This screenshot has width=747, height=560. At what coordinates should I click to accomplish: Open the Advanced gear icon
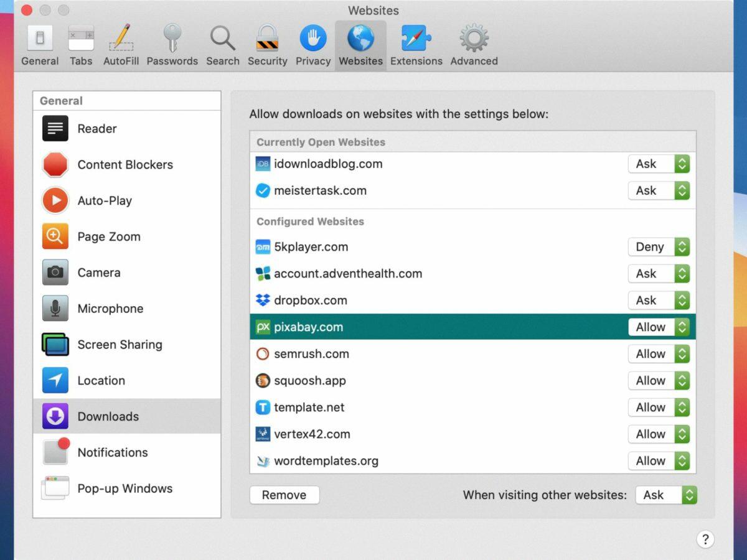tap(474, 38)
